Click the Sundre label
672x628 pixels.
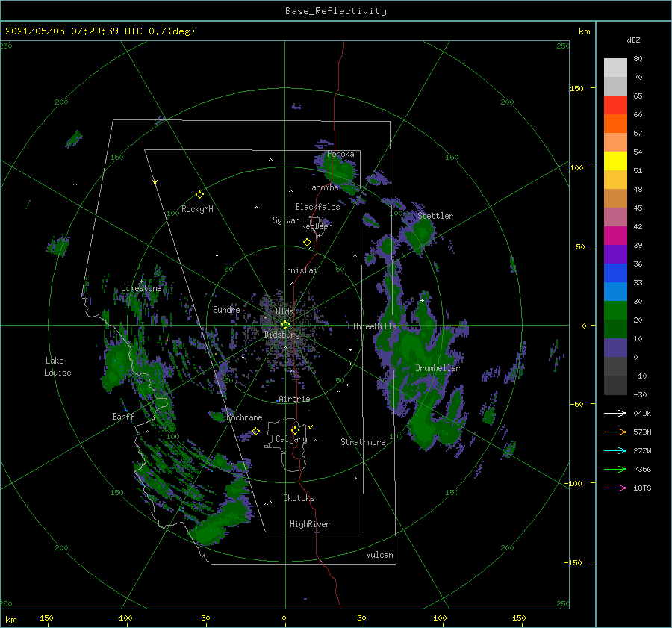tap(226, 309)
